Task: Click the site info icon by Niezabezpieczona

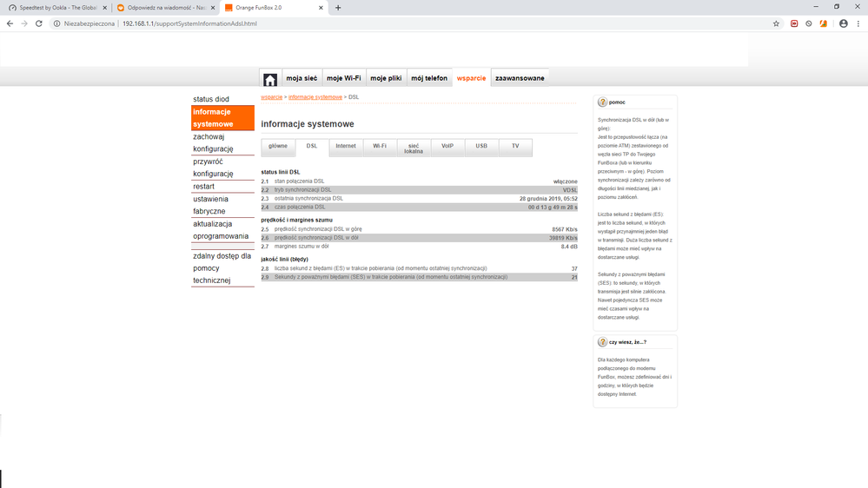Action: 57,23
